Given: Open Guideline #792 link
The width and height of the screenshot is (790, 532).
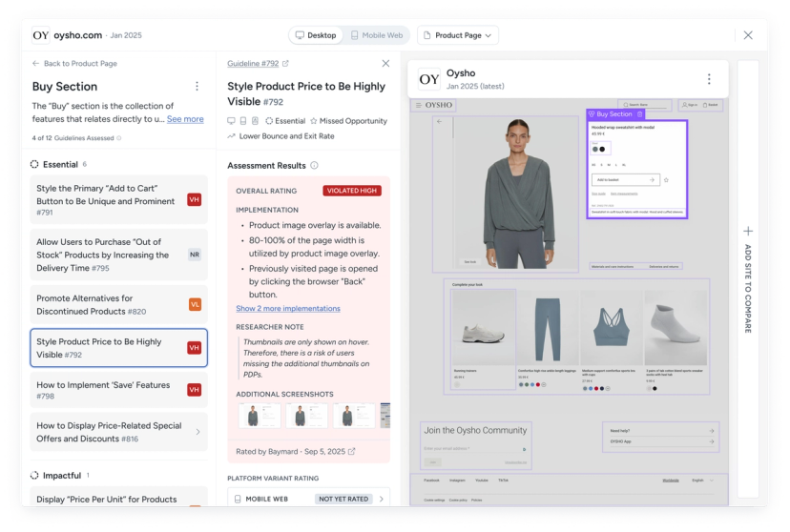Looking at the screenshot, I should (253, 64).
